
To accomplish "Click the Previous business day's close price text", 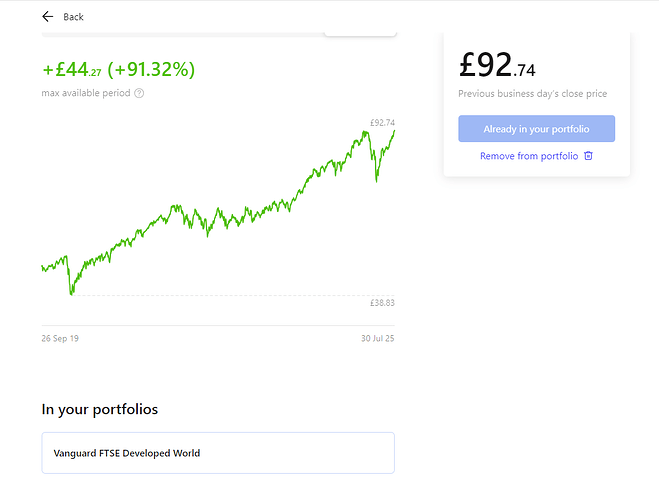I will point(532,94).
